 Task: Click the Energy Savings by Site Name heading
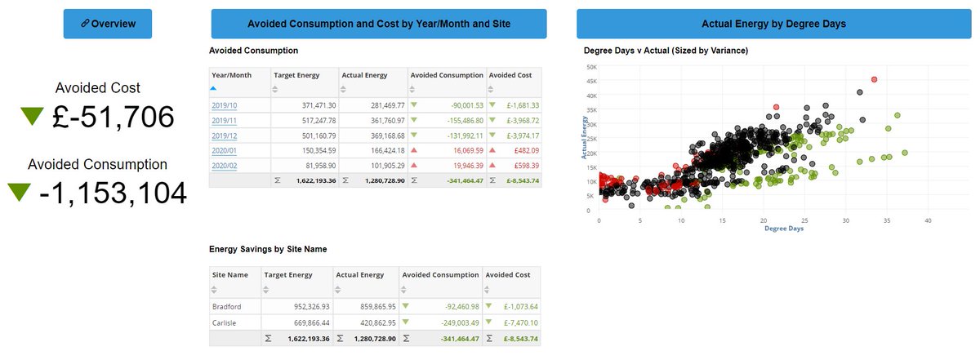coord(268,249)
